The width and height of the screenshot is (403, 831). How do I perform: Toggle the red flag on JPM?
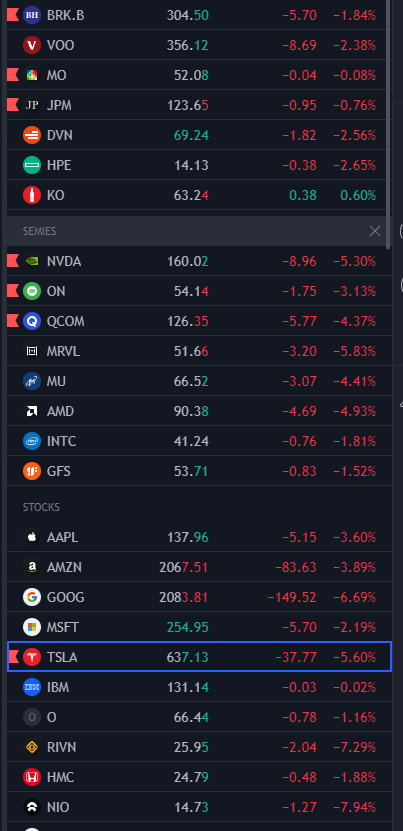[x=13, y=105]
